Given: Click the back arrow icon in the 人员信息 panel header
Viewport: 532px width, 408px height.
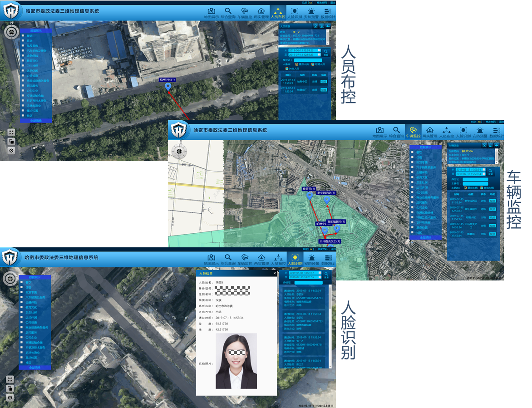Looking at the screenshot, I should tap(328, 26).
